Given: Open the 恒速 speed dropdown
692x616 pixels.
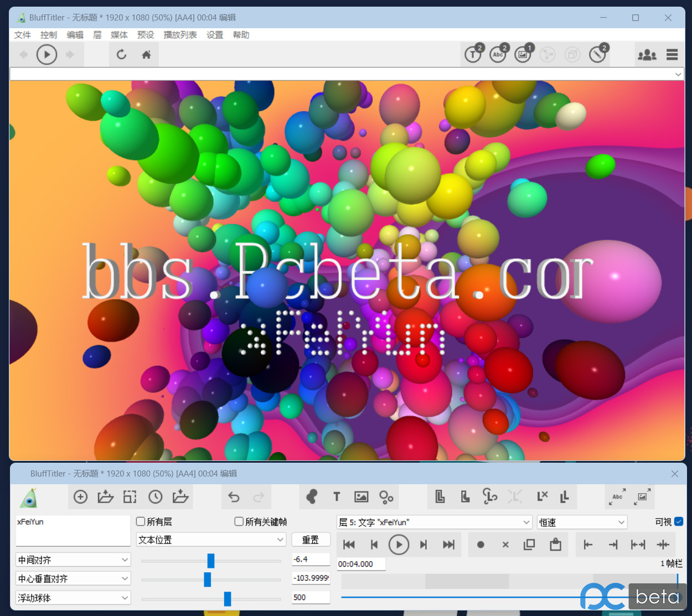Looking at the screenshot, I should 582,522.
